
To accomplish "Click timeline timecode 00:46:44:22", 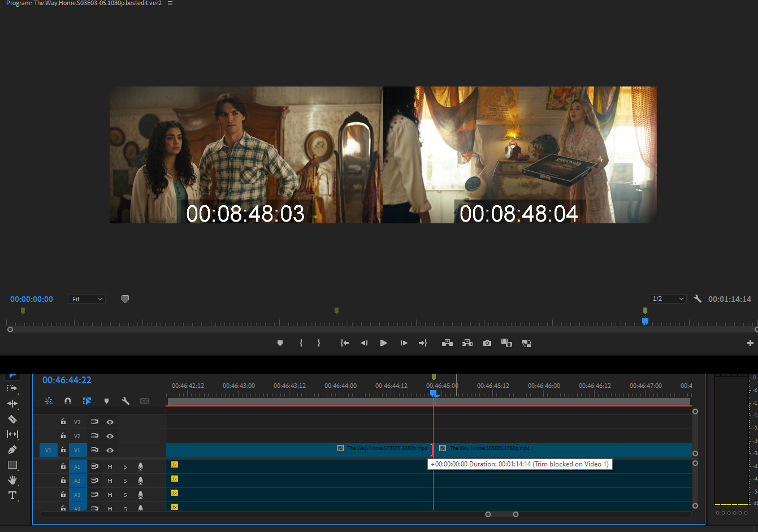I will coord(67,380).
